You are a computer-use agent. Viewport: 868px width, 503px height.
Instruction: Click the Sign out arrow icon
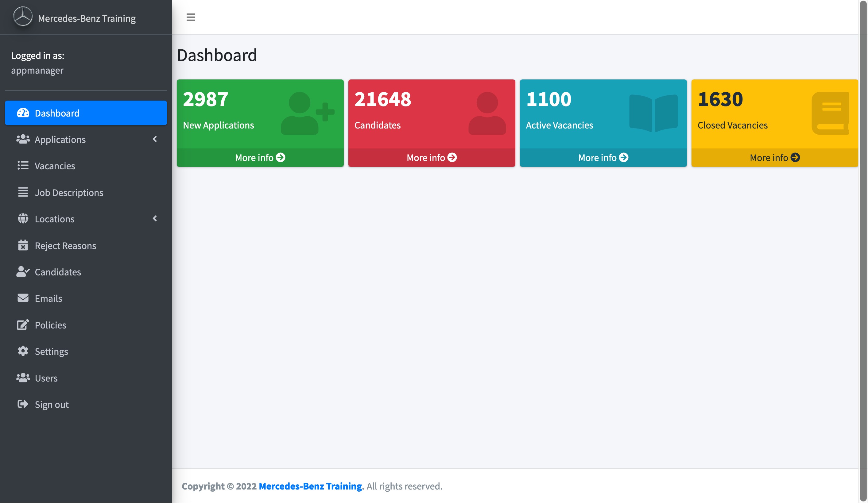click(x=23, y=404)
